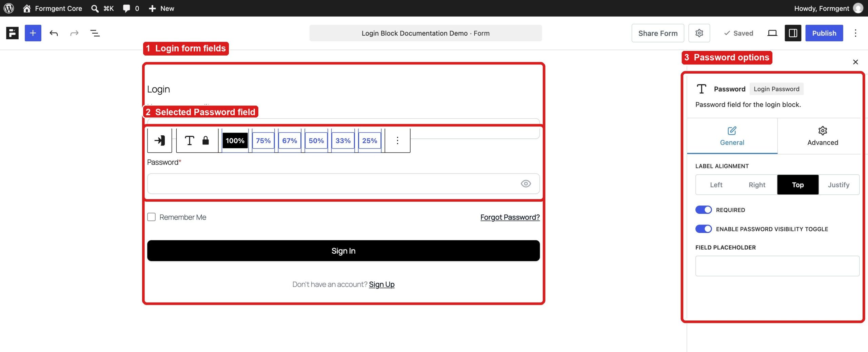This screenshot has height=352, width=868.
Task: Toggle the settings sidebar panel icon
Action: (x=793, y=33)
